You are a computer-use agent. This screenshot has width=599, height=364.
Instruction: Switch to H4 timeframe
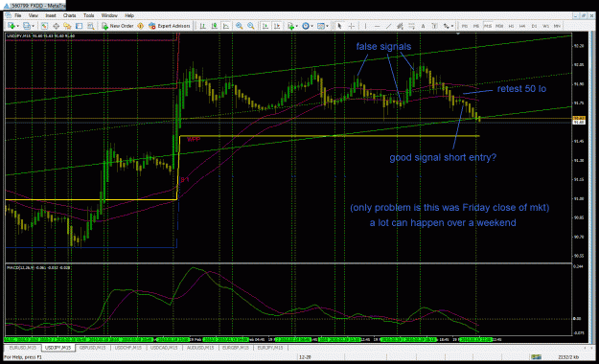point(522,26)
